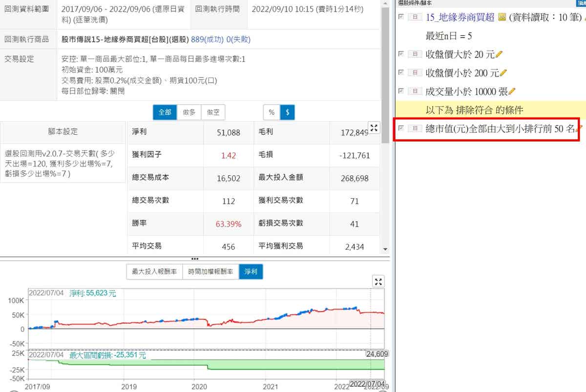The width and height of the screenshot is (586, 392).
Task: Select the 做空 short-only filter tab
Action: click(213, 112)
